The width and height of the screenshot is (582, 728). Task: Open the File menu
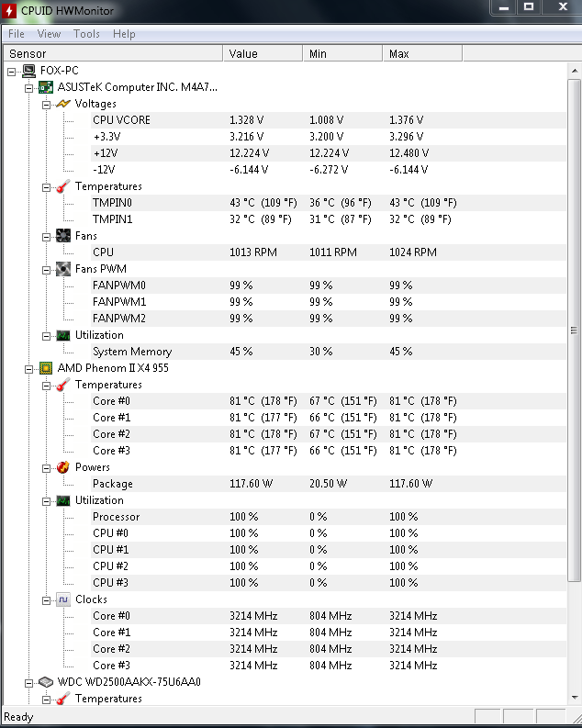pyautogui.click(x=17, y=34)
